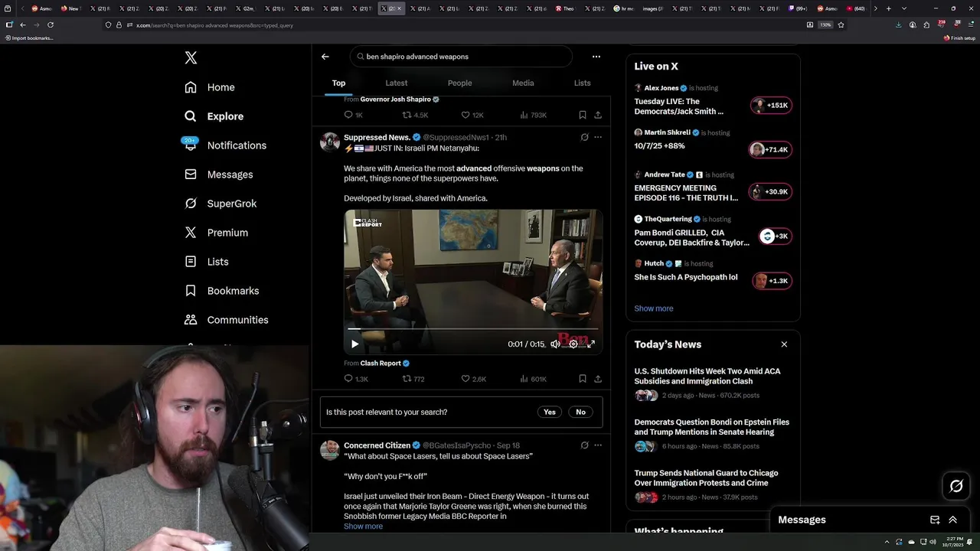This screenshot has width=980, height=551.
Task: Expand video to fullscreen
Action: (x=591, y=344)
